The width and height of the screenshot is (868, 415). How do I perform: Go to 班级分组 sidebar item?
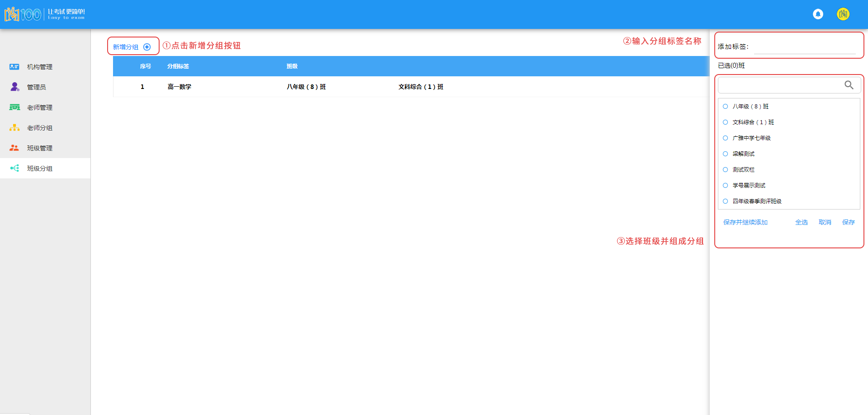point(39,168)
